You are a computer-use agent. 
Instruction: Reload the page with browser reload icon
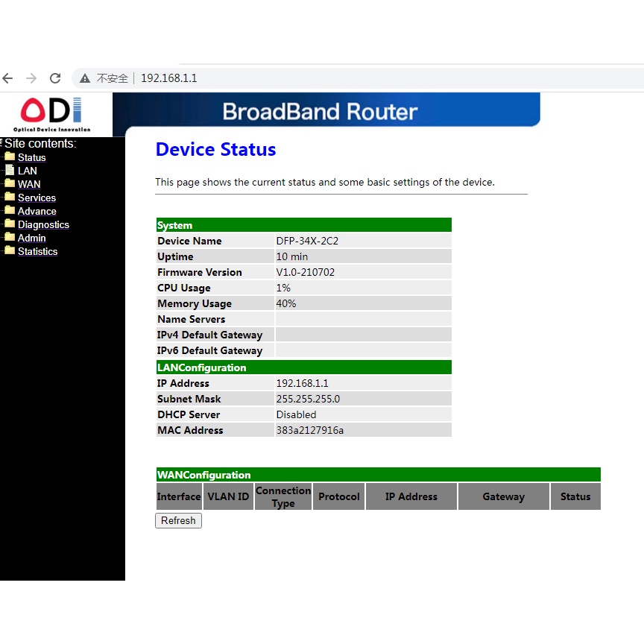click(55, 78)
